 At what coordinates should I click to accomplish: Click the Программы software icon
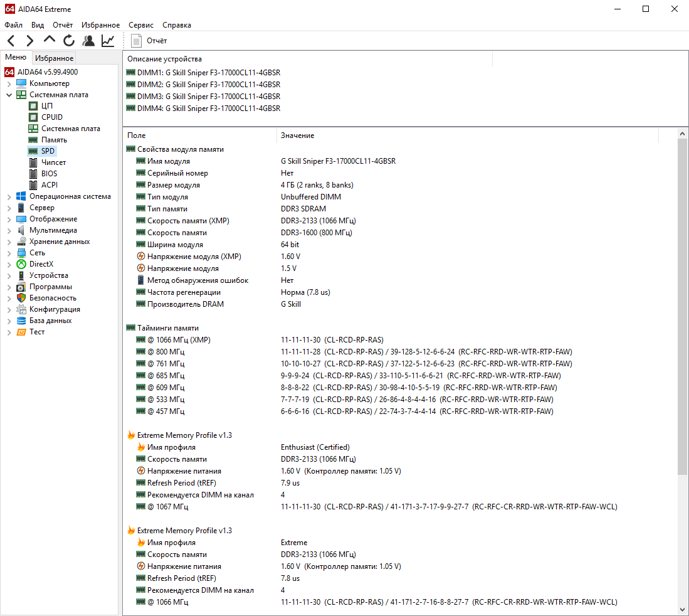21,287
